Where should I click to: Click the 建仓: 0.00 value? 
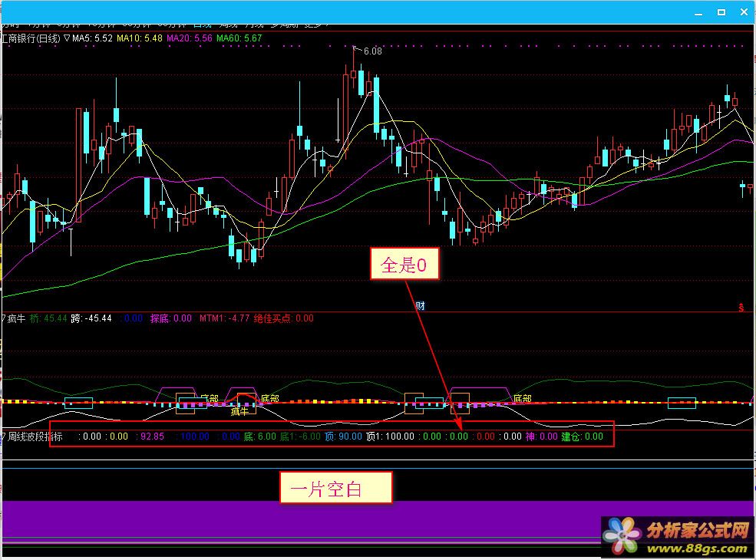coord(583,436)
